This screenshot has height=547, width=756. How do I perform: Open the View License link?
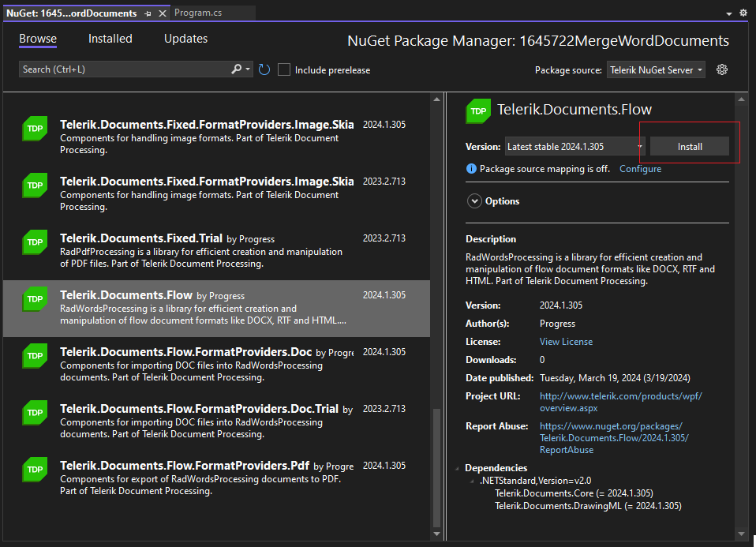(x=566, y=342)
